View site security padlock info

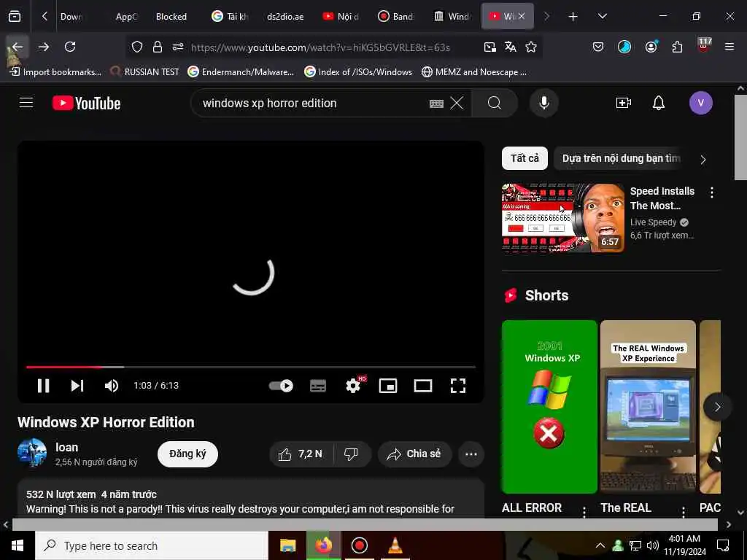click(158, 47)
